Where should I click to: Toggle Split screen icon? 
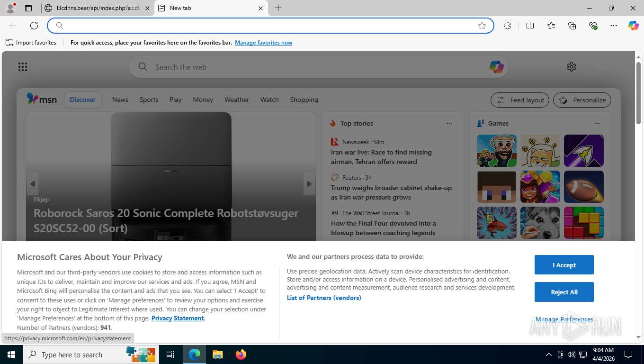click(530, 26)
